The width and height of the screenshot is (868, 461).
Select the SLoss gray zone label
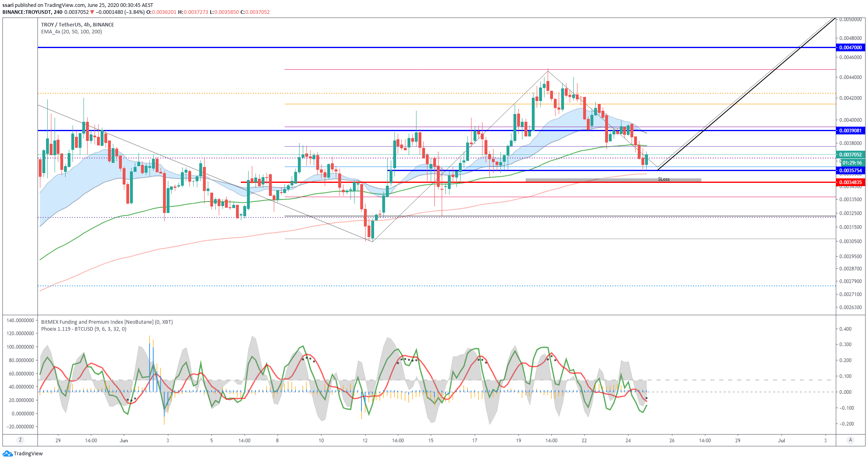[x=664, y=179]
